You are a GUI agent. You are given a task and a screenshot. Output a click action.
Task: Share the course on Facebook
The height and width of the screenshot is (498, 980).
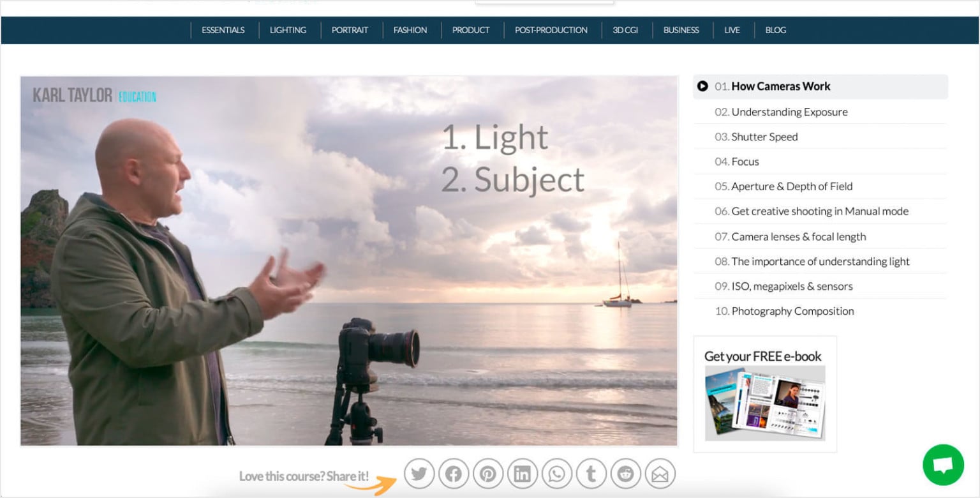454,474
